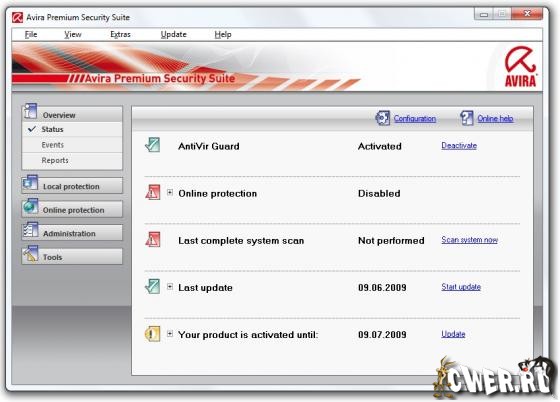Screen dimensions: 560x402
Task: Click Last complete system scan warning icon
Action: 153,239
